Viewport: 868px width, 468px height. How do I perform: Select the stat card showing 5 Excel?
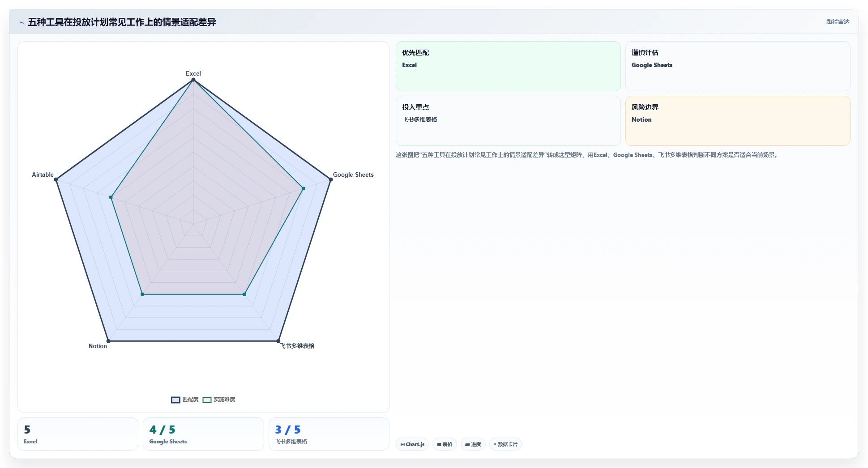[78, 434]
